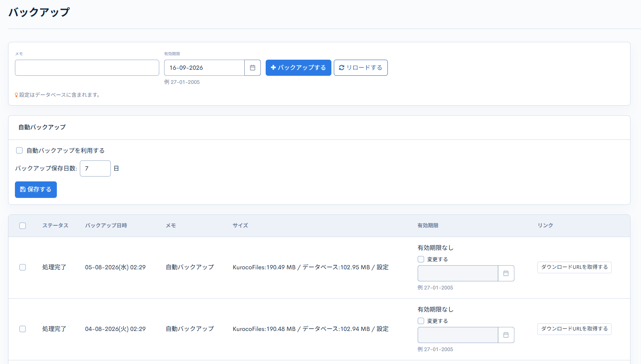Click the バックアップ保存日数 field with value 7
The height and width of the screenshot is (364, 641).
pos(95,168)
